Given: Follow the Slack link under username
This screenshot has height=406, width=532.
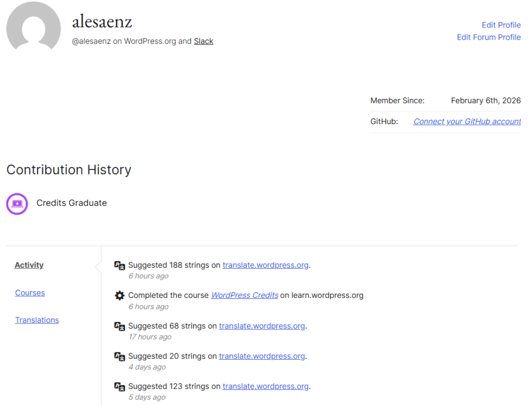Looking at the screenshot, I should tap(204, 41).
